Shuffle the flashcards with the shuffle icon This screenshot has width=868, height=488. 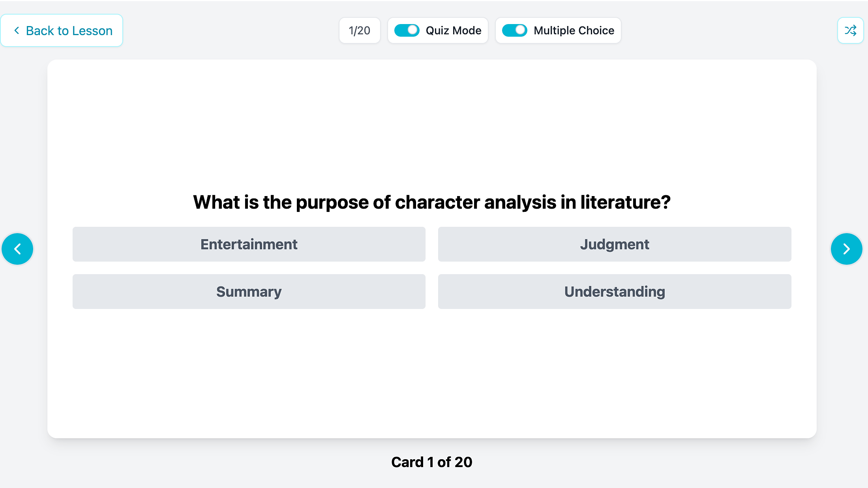click(x=850, y=30)
